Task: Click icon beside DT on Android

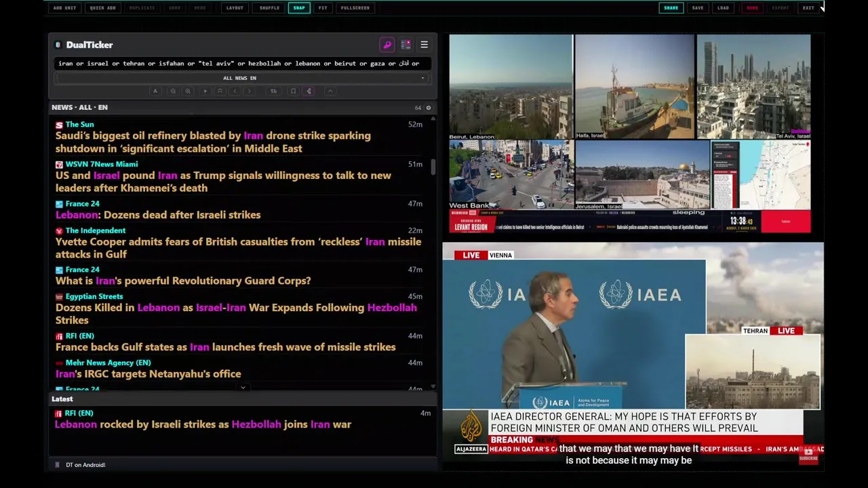Action: tap(58, 465)
